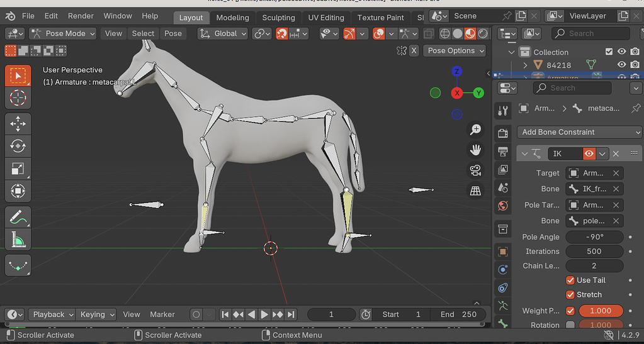Image resolution: width=644 pixels, height=344 pixels.
Task: Click timeline Marker menu
Action: tap(162, 314)
